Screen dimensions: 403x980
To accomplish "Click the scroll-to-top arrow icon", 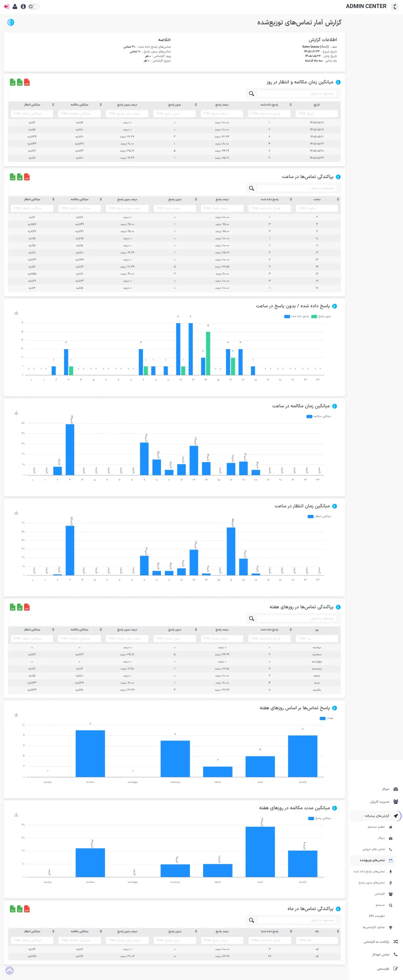I will click(10, 970).
